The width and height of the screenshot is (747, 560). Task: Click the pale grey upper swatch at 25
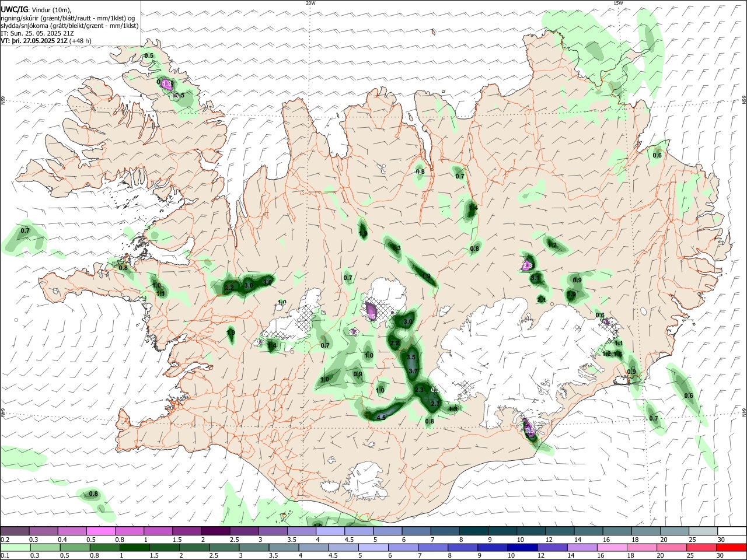pyautogui.click(x=703, y=531)
